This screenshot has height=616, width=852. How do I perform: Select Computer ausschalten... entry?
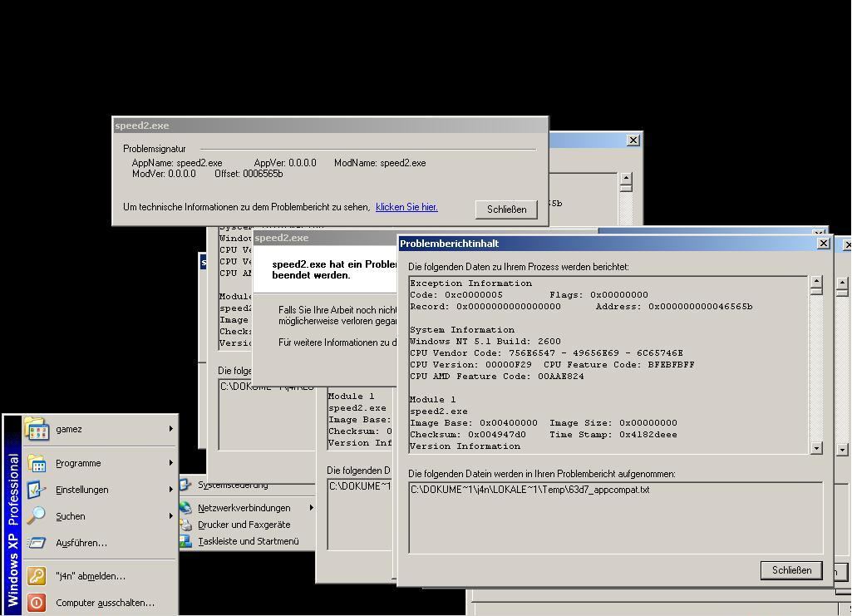[100, 603]
